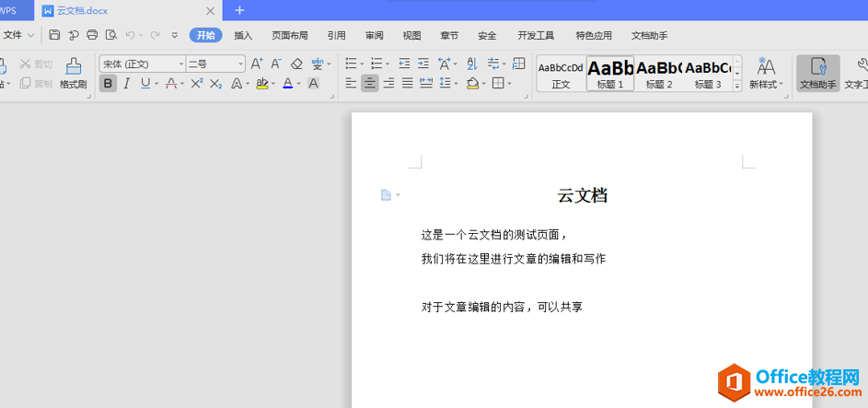Toggle Italic formatting
The width and height of the screenshot is (868, 408).
click(126, 84)
